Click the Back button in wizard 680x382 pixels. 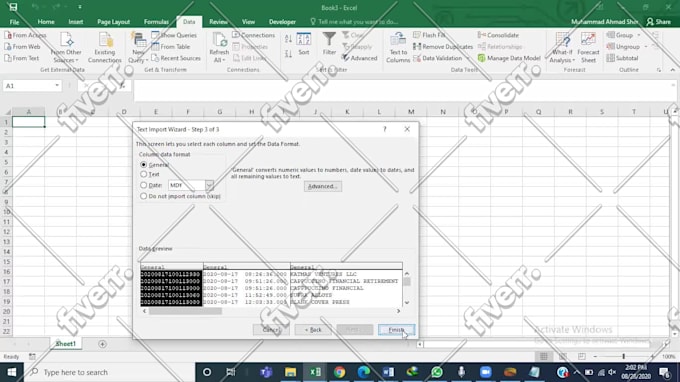click(x=313, y=330)
